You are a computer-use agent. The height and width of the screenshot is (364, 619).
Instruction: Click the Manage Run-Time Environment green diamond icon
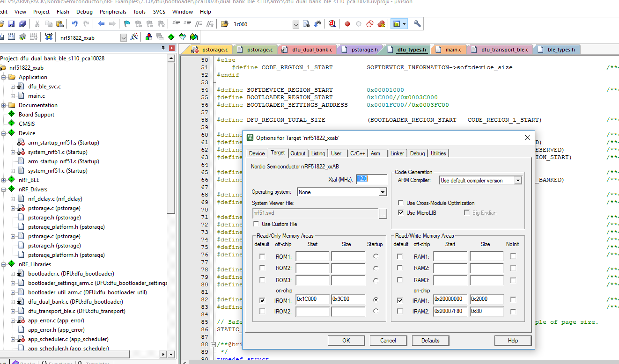click(171, 37)
